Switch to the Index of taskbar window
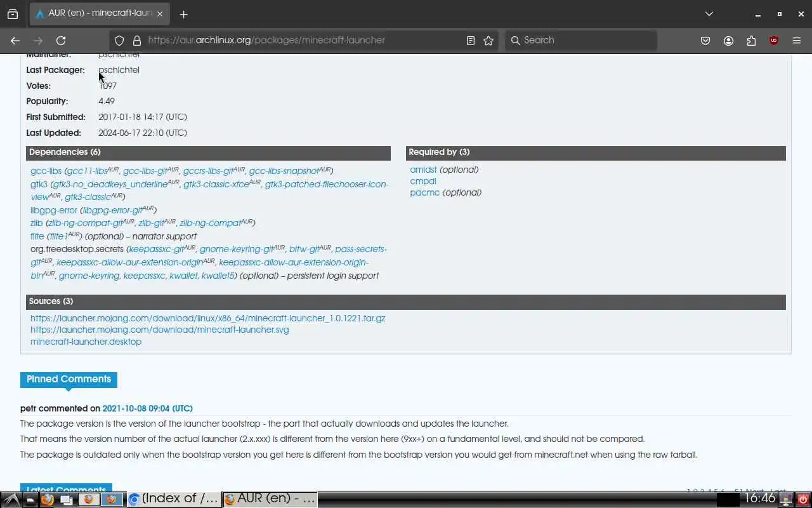This screenshot has height=508, width=812. coord(173,499)
